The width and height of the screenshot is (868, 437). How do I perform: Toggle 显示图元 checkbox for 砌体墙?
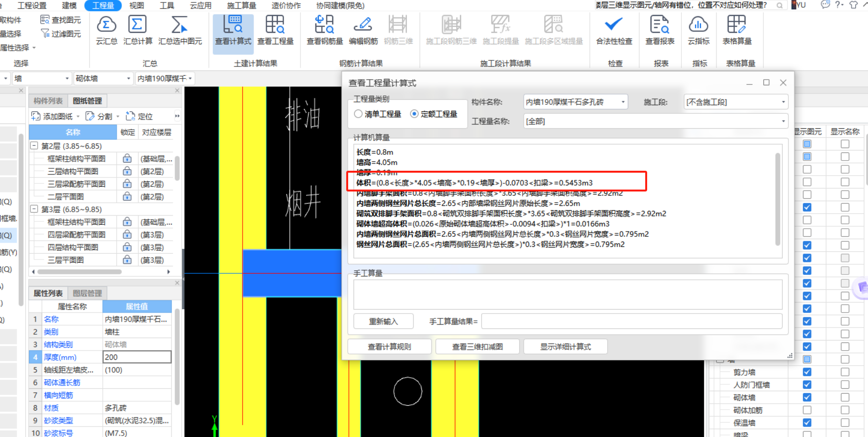pyautogui.click(x=807, y=397)
